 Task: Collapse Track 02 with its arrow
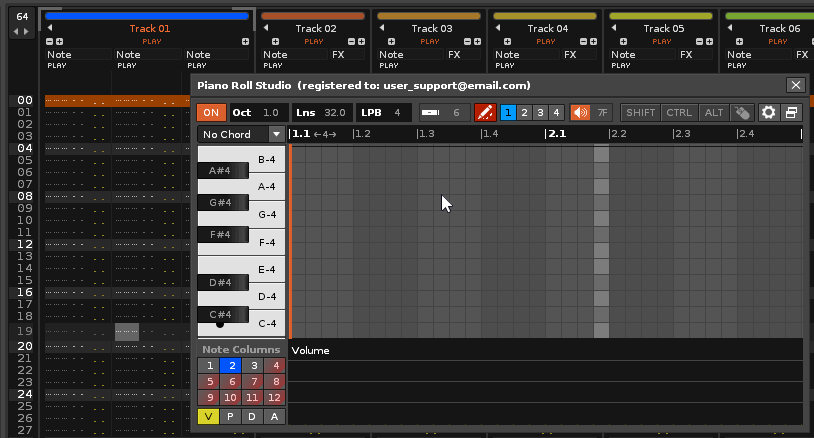(266, 28)
